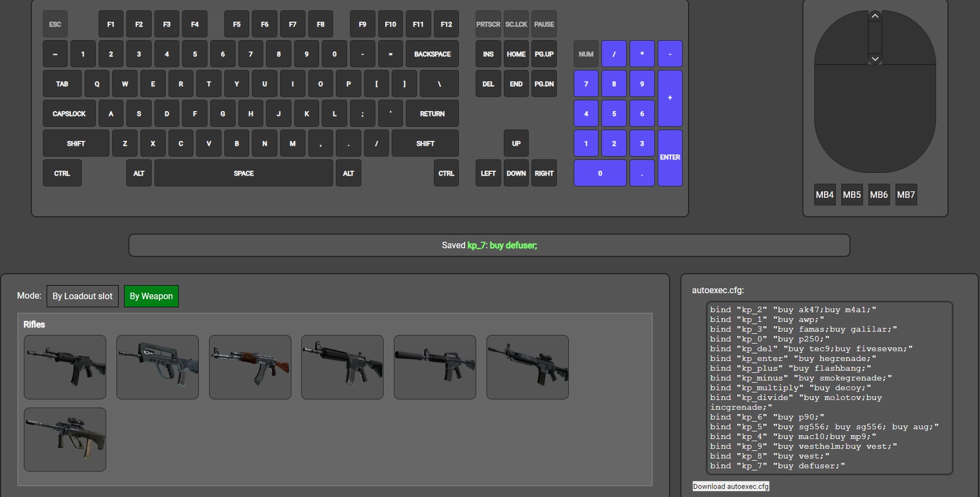980x497 pixels.
Task: Download the autoexec.cfg file
Action: coord(731,486)
